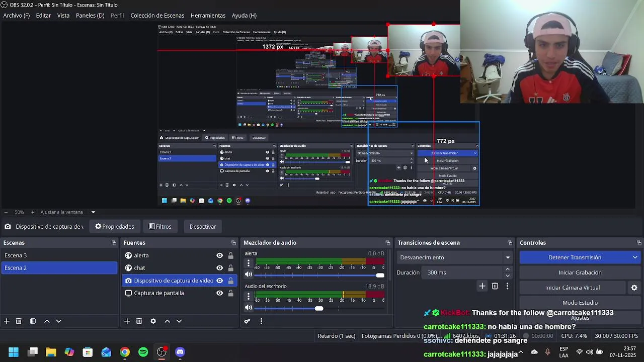Move selected source up in Fuentes
The width and height of the screenshot is (644, 362).
point(167,321)
